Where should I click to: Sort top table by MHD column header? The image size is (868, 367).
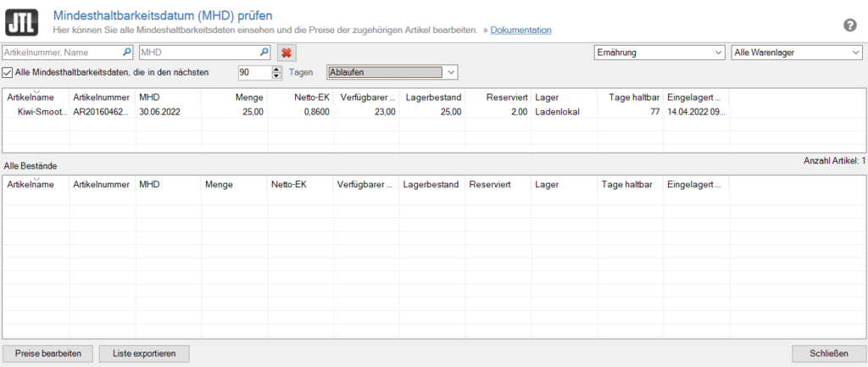pyautogui.click(x=149, y=97)
